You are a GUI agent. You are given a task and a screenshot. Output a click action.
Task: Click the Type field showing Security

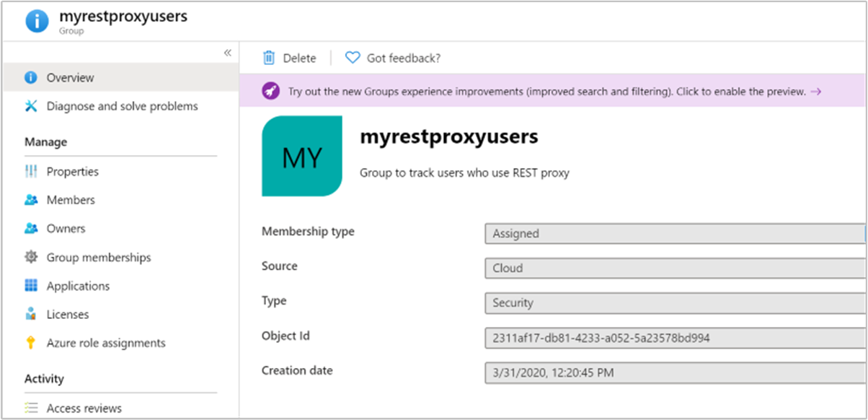tap(676, 303)
